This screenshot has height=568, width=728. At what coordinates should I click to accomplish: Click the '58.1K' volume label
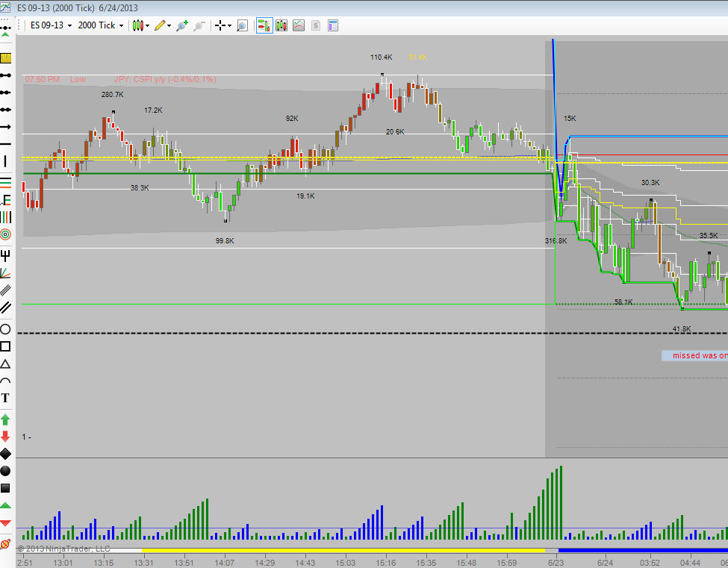(x=623, y=302)
